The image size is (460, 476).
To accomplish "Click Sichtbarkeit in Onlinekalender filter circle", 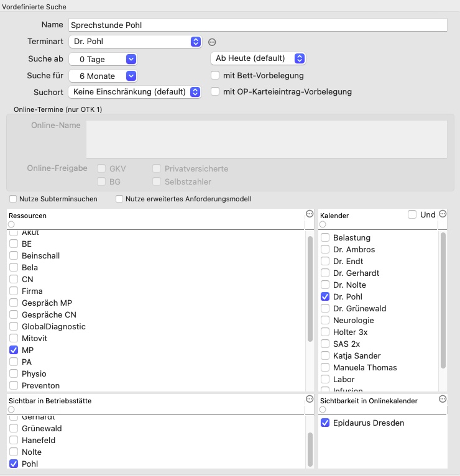I will click(323, 410).
